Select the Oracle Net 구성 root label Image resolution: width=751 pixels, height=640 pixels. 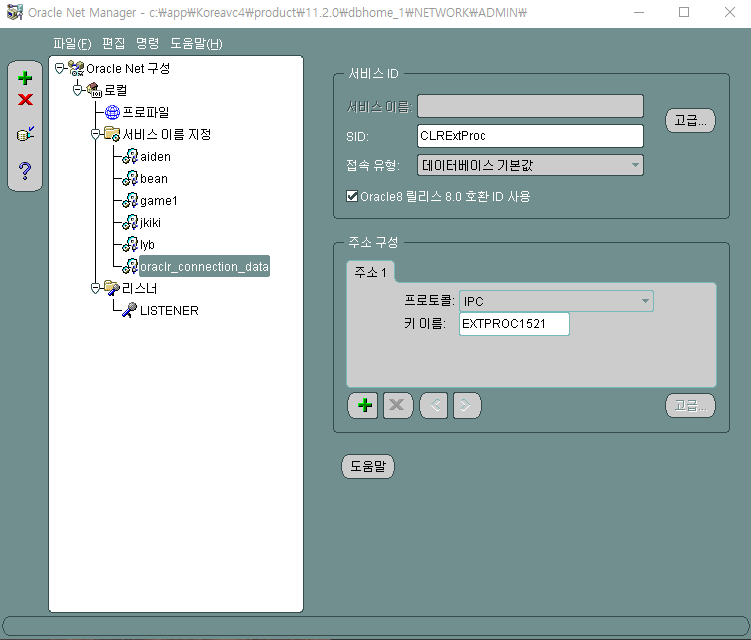[128, 69]
